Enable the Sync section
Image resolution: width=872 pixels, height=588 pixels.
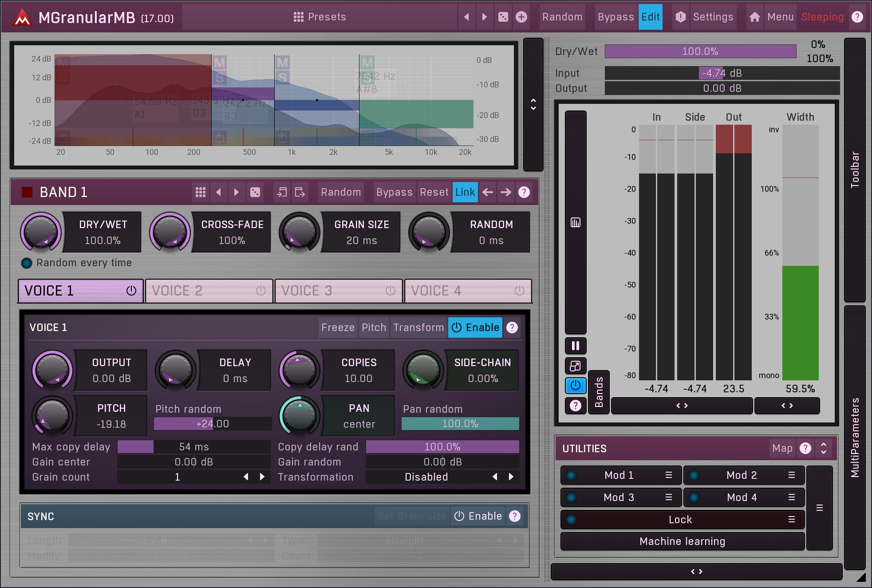point(478,516)
